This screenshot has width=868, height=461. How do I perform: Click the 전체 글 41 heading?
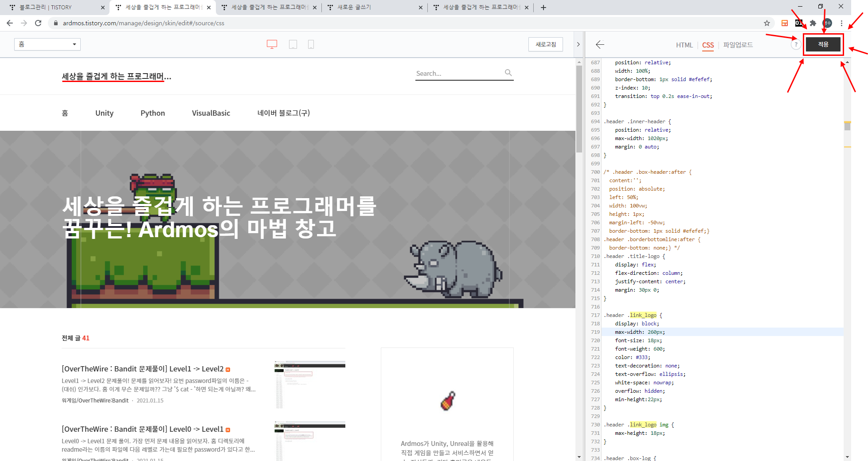click(x=75, y=338)
